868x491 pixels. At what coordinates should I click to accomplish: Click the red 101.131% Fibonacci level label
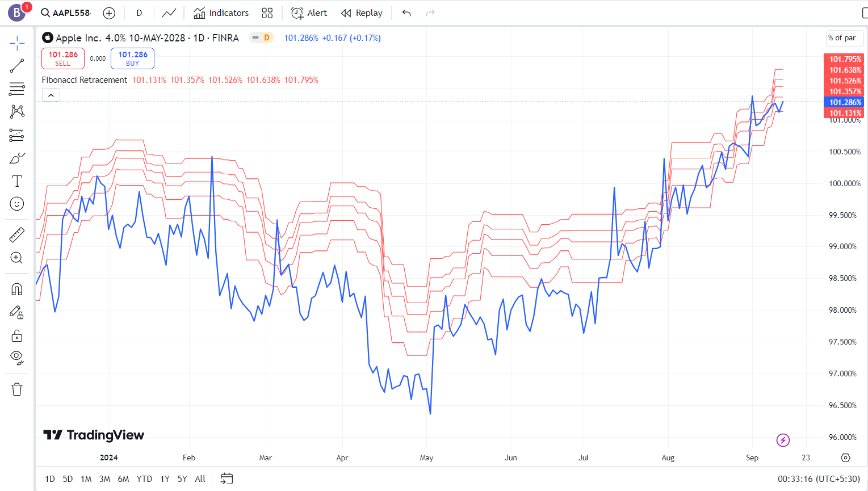coord(843,113)
